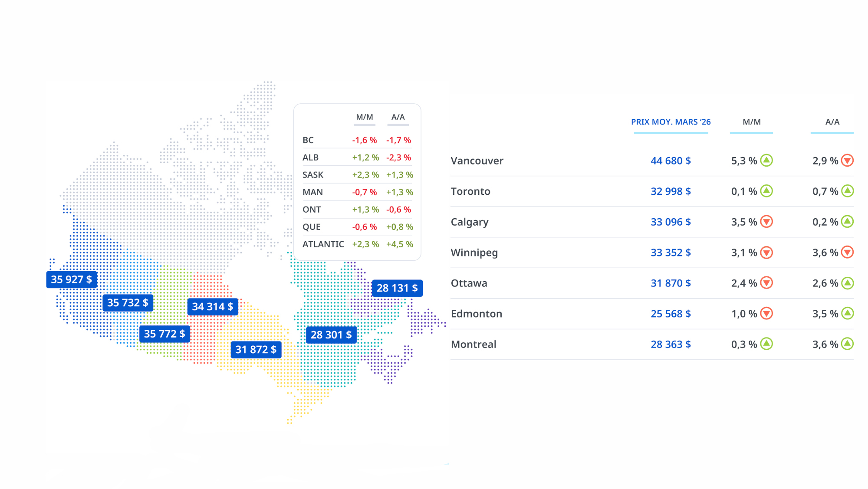868x489 pixels.
Task: Click Winnipeg's red A/A down-arrow icon
Action: click(847, 252)
